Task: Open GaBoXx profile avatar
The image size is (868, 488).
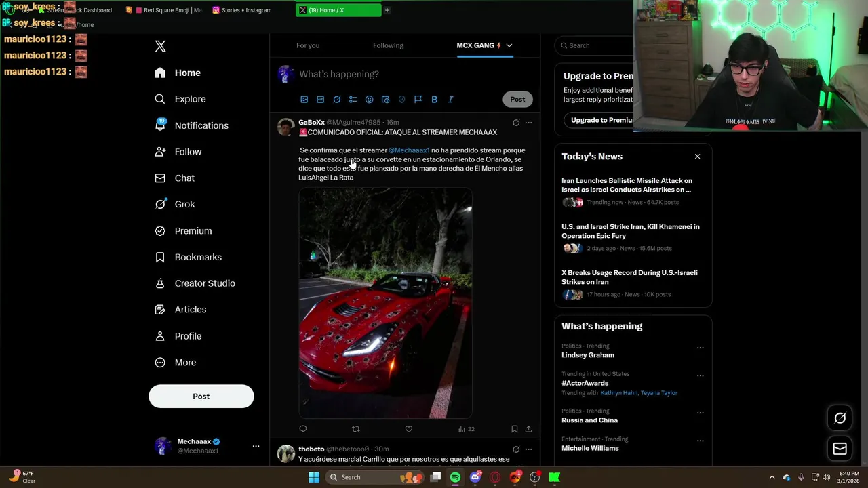Action: 285,127
